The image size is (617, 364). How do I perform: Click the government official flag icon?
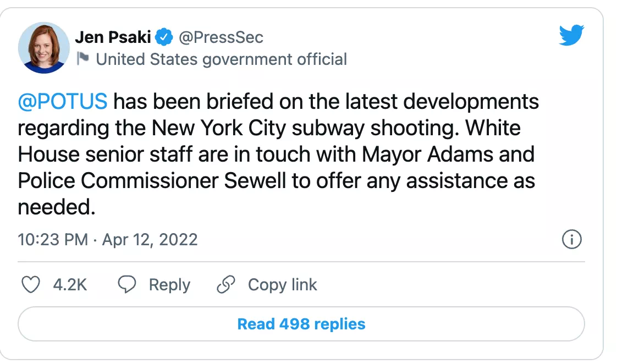(82, 58)
